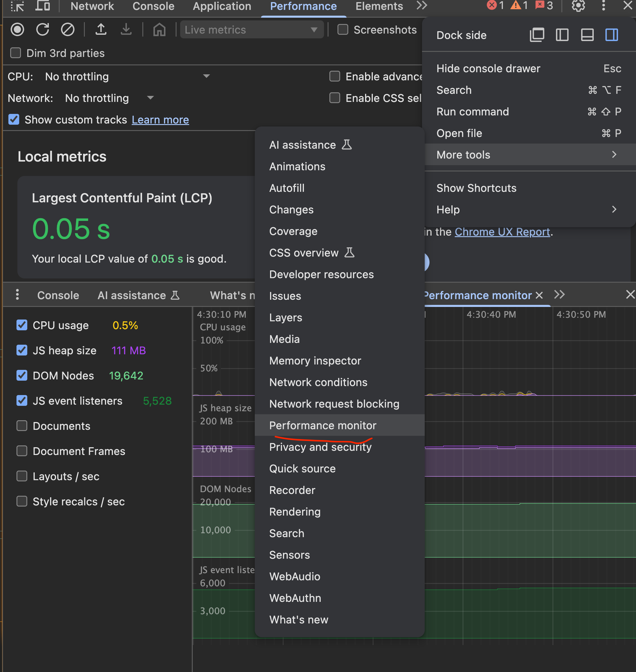Enable the Screenshots checkbox

(343, 29)
